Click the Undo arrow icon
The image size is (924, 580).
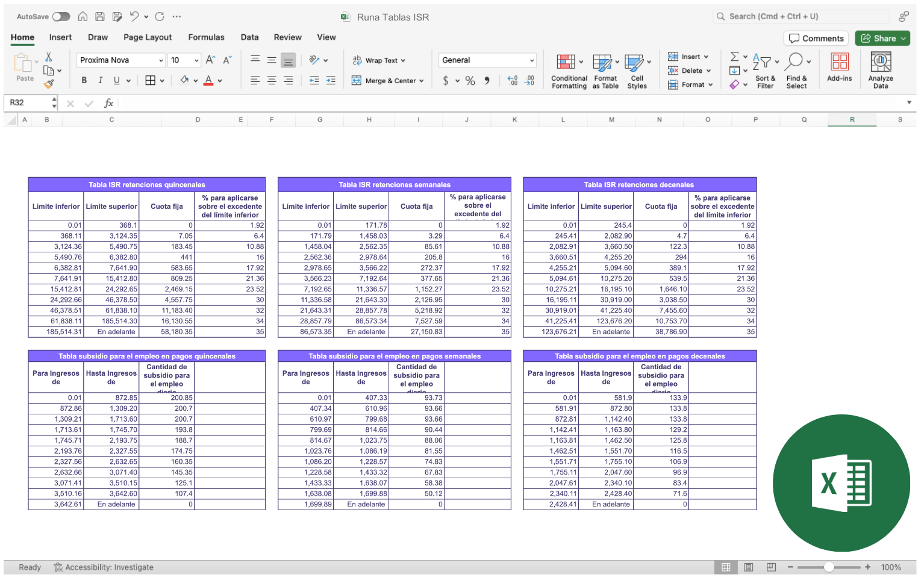coord(134,16)
